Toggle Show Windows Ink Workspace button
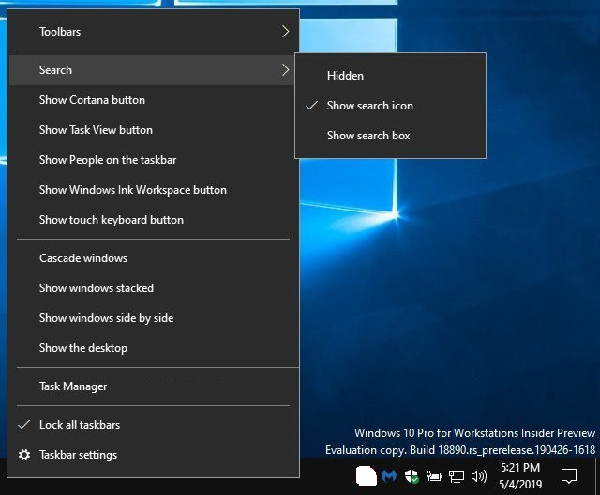The image size is (600, 495). pyautogui.click(x=153, y=190)
